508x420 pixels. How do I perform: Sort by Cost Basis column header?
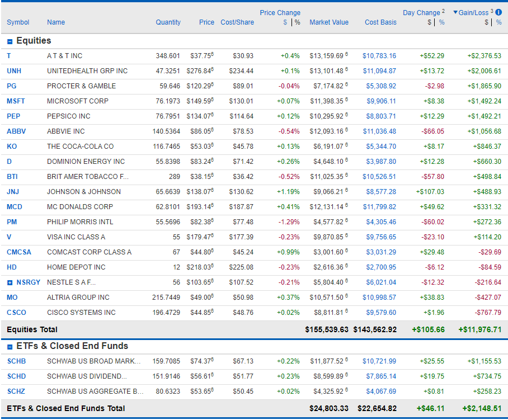point(380,22)
